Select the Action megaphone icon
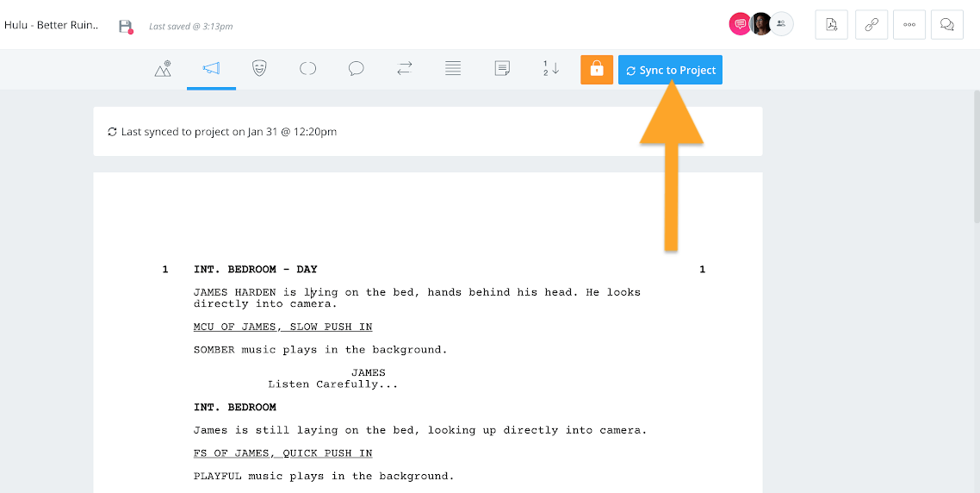This screenshot has height=493, width=980. tap(211, 69)
